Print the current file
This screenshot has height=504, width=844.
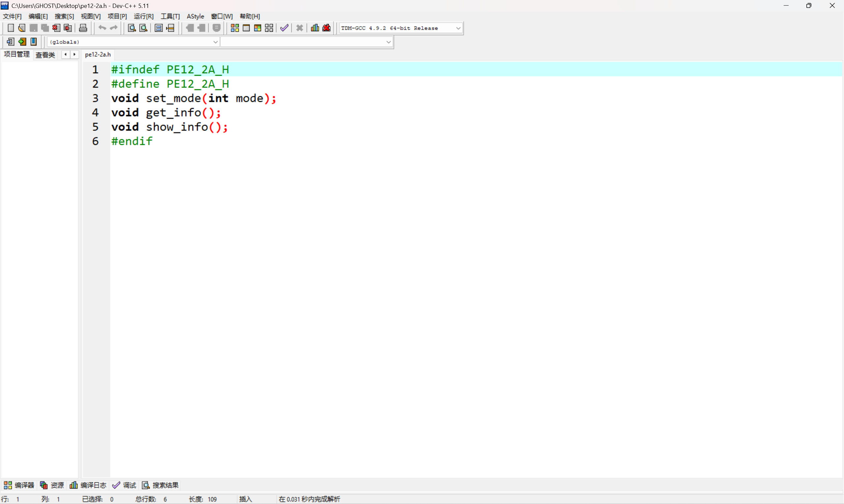click(x=83, y=28)
